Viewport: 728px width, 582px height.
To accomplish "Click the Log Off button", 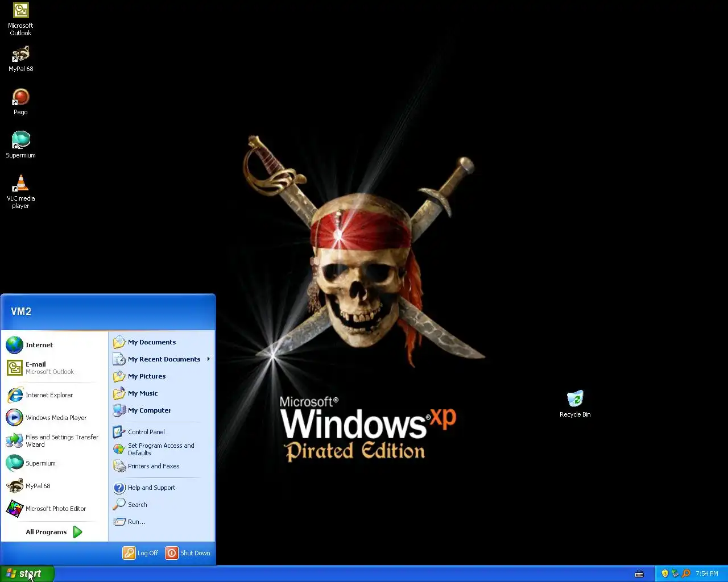I will click(x=140, y=553).
